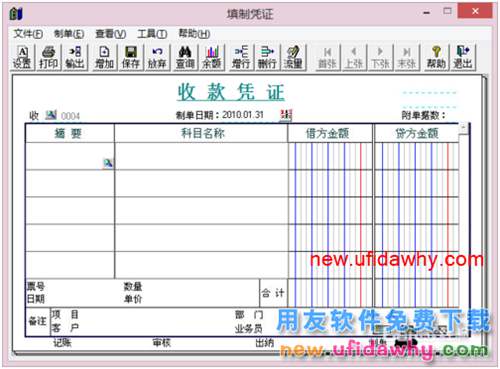Viewport: 500px width, 369px height.
Task: Delete a row with 删行 icon
Action: point(267,57)
